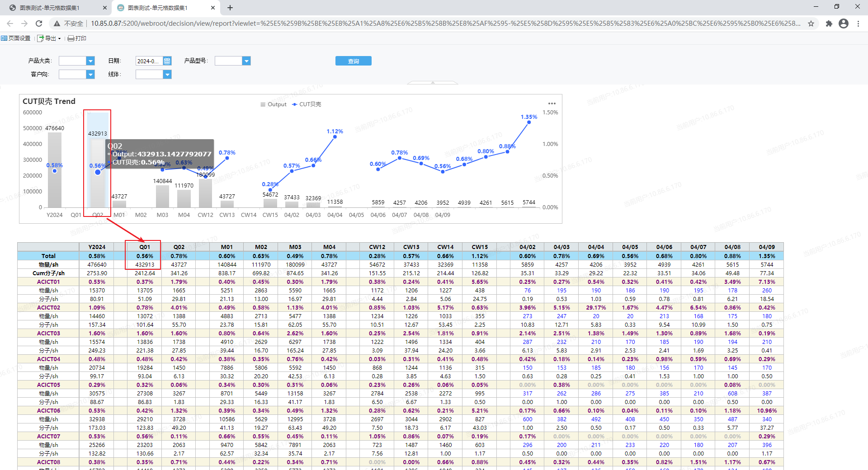868x470 pixels.
Task: Click the not-secure warning icon
Action: click(x=57, y=23)
